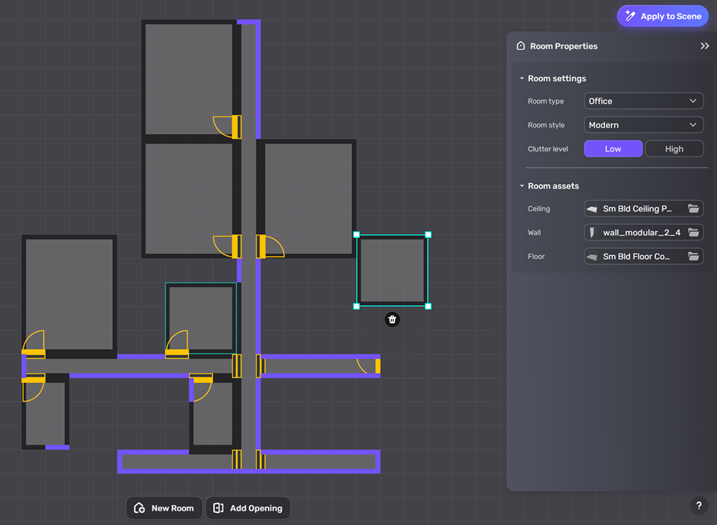Set clutter level to High
The width and height of the screenshot is (717, 525).
click(674, 149)
